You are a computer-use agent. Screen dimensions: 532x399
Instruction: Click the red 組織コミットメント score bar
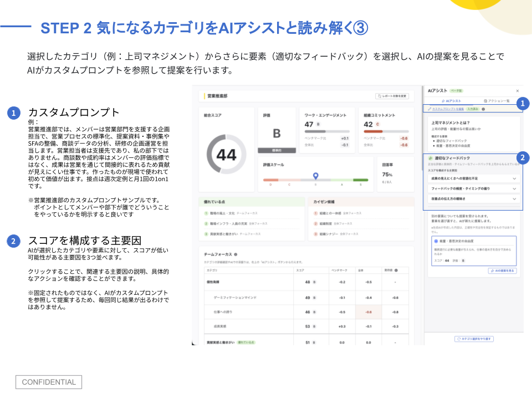tap(386, 131)
